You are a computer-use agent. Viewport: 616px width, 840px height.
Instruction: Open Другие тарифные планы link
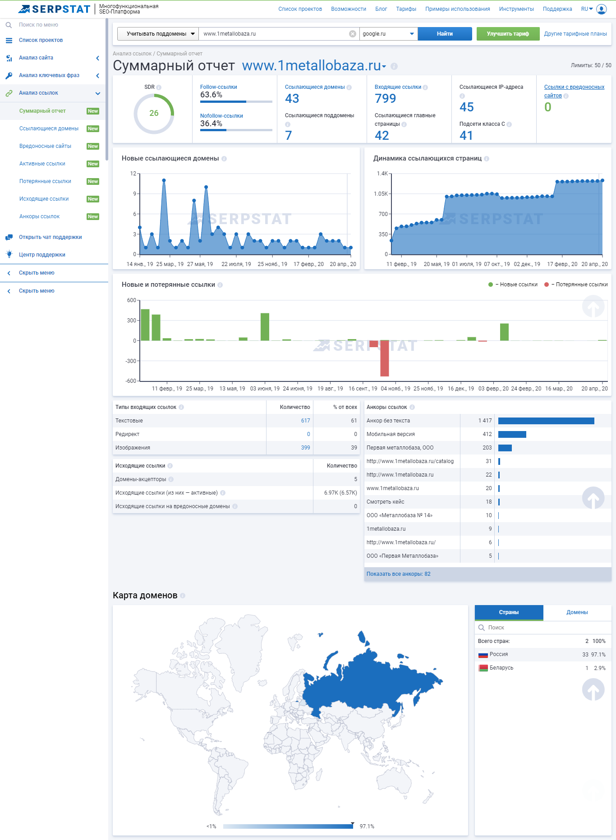point(575,34)
